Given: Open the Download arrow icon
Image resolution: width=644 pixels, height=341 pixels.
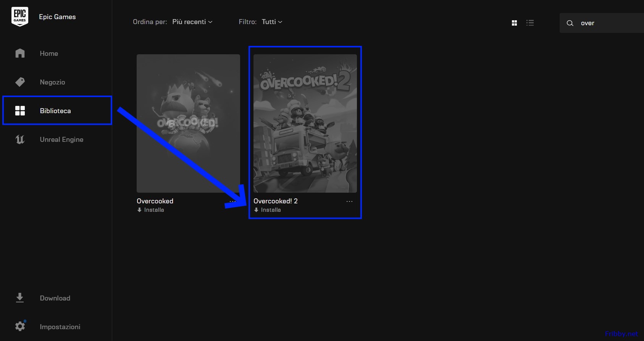Looking at the screenshot, I should tap(20, 298).
